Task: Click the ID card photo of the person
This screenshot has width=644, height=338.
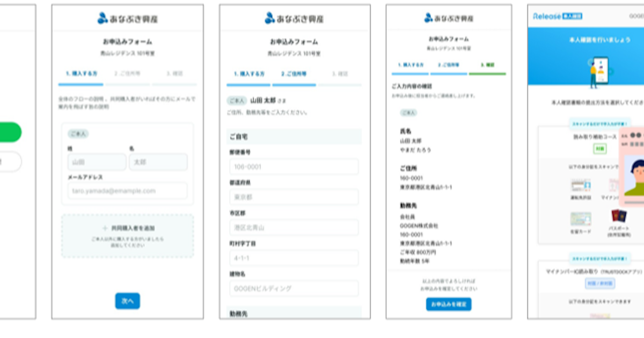Action: click(633, 177)
